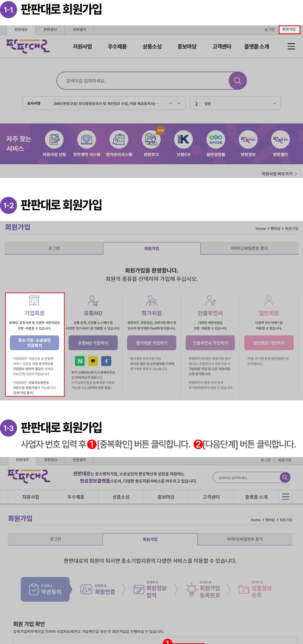
Task: Open 지원사업 main menu in step 1-1 screenshot
Action: pyautogui.click(x=83, y=47)
